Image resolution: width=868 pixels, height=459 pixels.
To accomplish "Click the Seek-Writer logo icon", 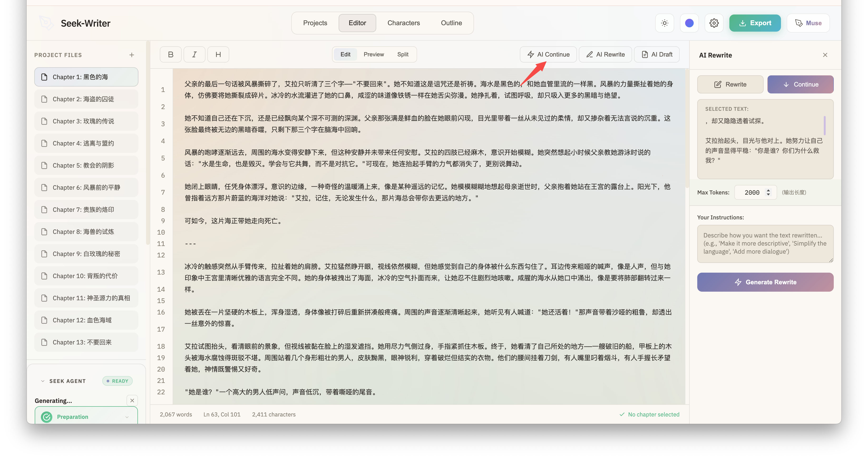I will pos(46,23).
